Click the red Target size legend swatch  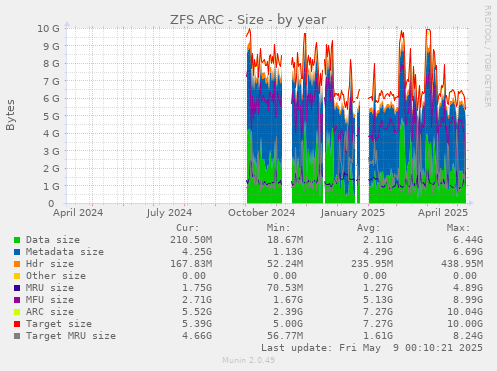(x=17, y=324)
